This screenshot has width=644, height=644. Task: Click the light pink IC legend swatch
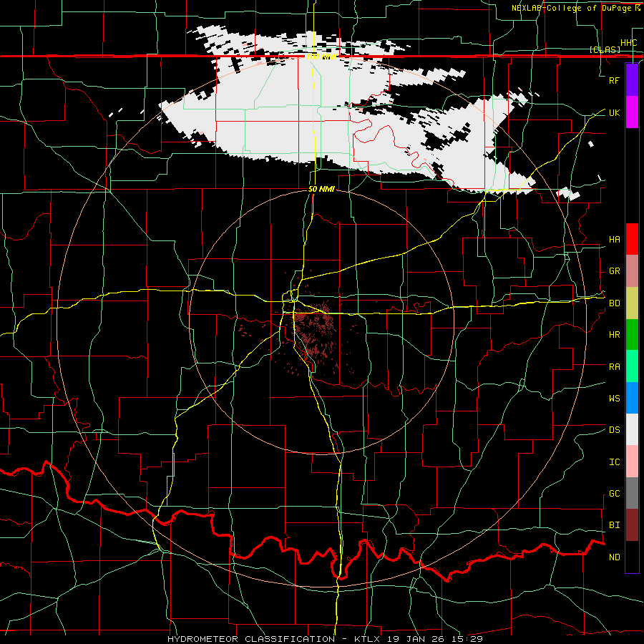pyautogui.click(x=632, y=462)
